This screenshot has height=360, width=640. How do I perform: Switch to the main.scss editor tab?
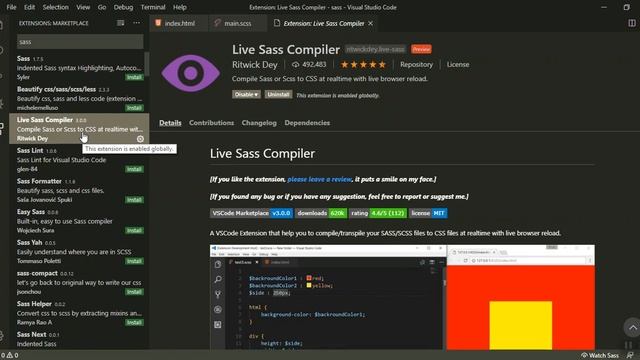[x=237, y=23]
